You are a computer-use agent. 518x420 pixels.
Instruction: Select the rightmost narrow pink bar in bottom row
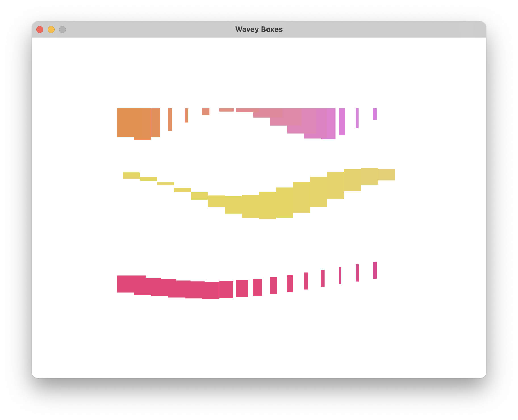[374, 270]
